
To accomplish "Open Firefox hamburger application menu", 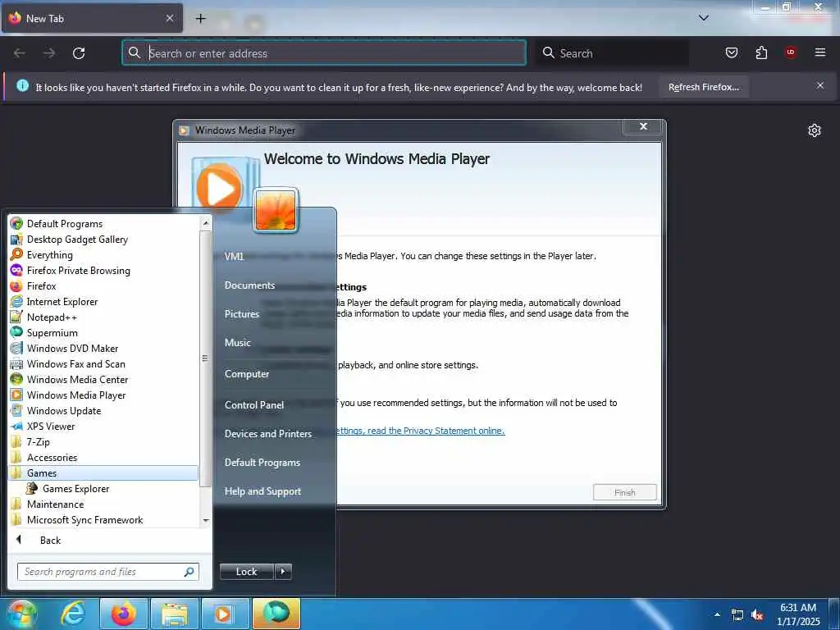I will click(x=819, y=52).
